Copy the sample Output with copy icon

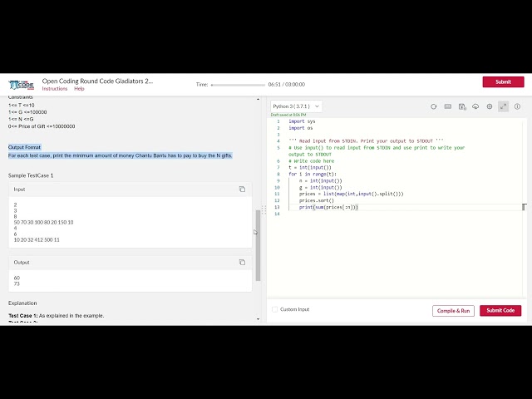coord(242,263)
